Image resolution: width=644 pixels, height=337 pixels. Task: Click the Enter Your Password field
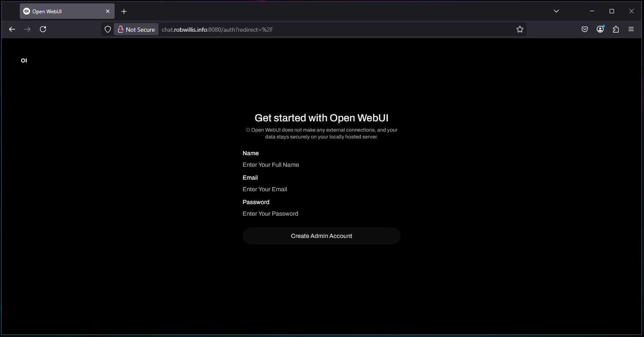click(x=322, y=214)
